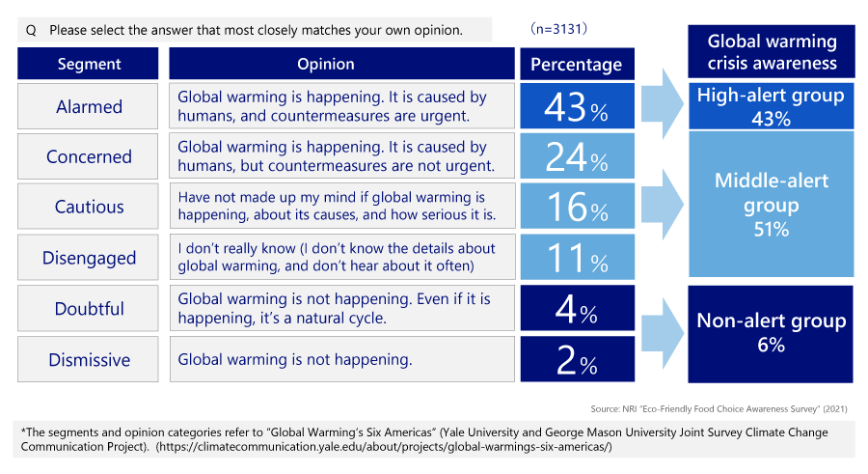Click the Dismissive segment box
This screenshot has width=868, height=474.
click(89, 359)
